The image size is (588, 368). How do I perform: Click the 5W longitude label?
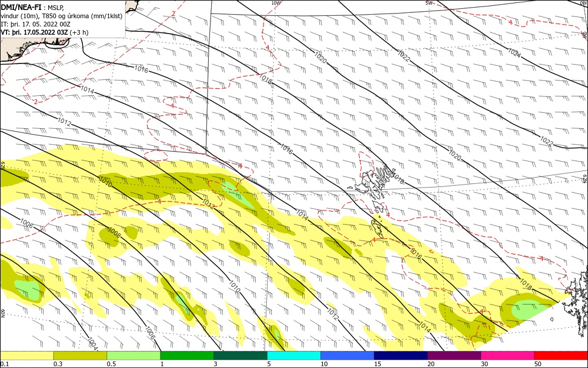pyautogui.click(x=429, y=3)
